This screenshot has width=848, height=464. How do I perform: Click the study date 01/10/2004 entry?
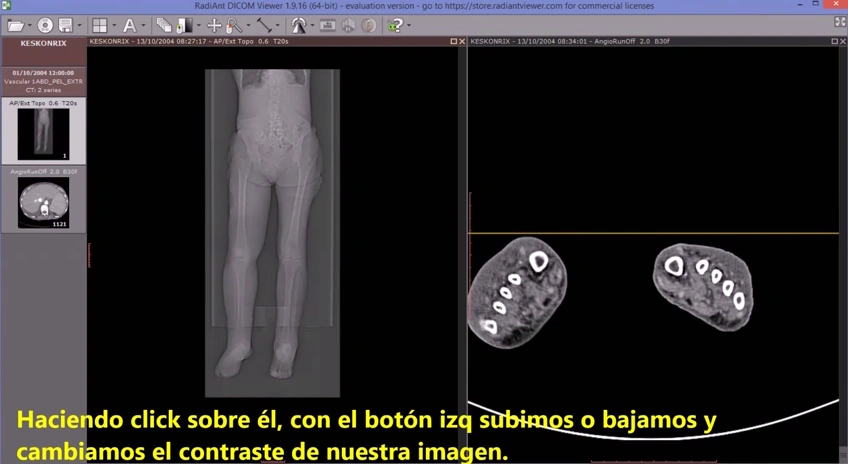tap(43, 73)
